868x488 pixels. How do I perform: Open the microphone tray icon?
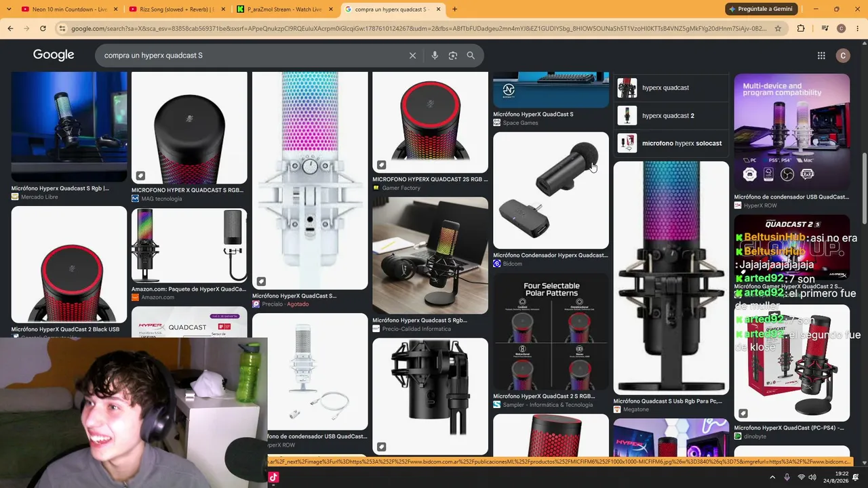pos(787,477)
